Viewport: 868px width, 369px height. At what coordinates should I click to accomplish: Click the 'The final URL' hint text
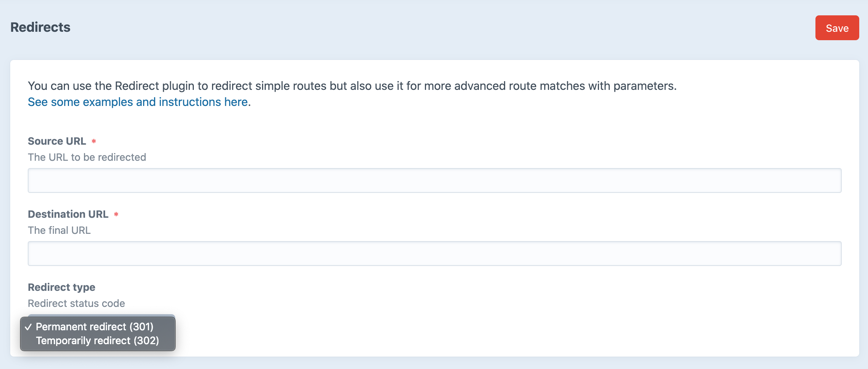(59, 230)
